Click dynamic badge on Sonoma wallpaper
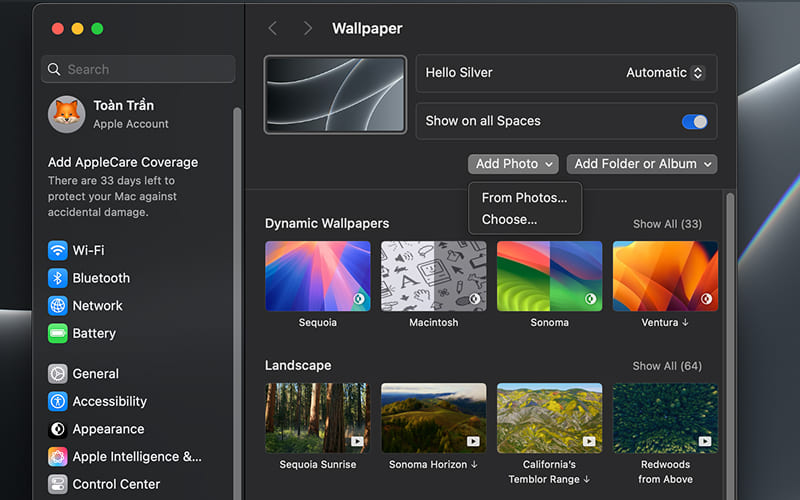The image size is (800, 500). pyautogui.click(x=590, y=299)
